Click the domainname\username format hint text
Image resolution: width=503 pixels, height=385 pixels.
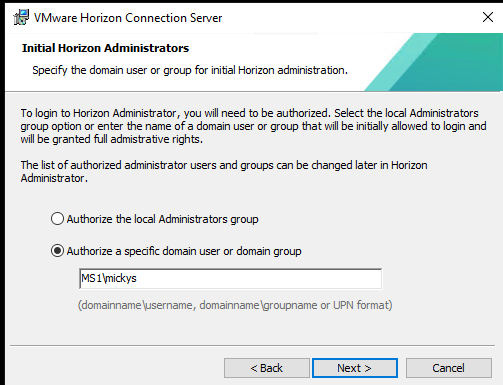point(235,305)
